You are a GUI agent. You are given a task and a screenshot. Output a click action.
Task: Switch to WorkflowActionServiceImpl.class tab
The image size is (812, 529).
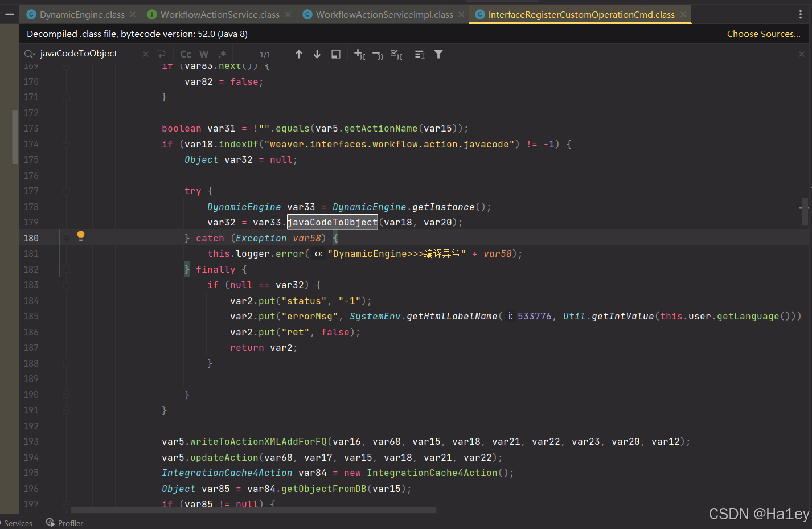point(384,14)
